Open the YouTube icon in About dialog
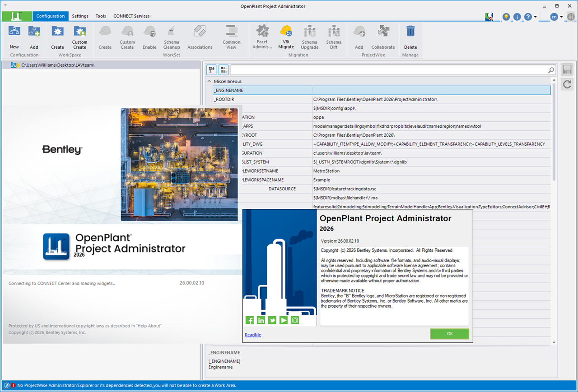Image resolution: width=578 pixels, height=392 pixels. [x=284, y=320]
